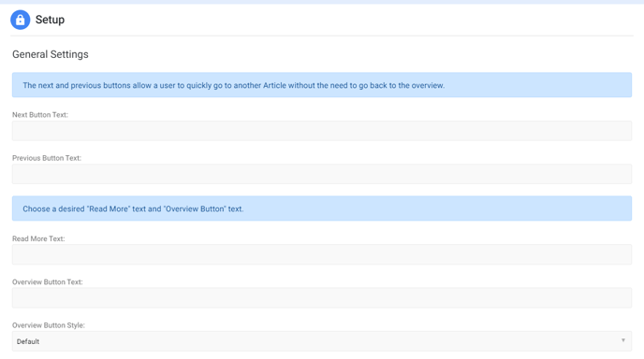Click the blue lock Setup icon
This screenshot has width=644, height=359.
tap(21, 20)
